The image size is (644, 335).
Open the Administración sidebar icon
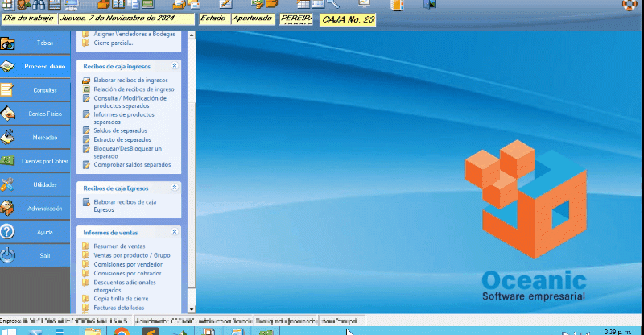8,208
